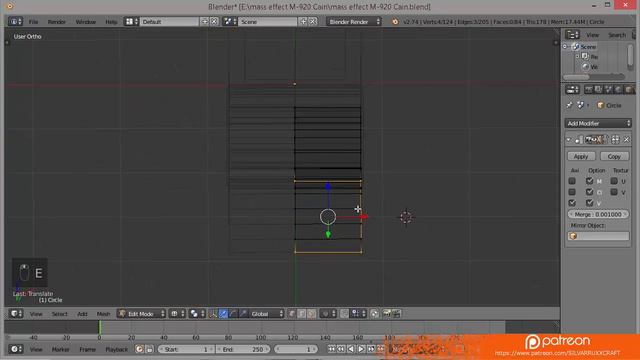640x360 pixels.
Task: Open the Render menu
Action: click(x=57, y=22)
